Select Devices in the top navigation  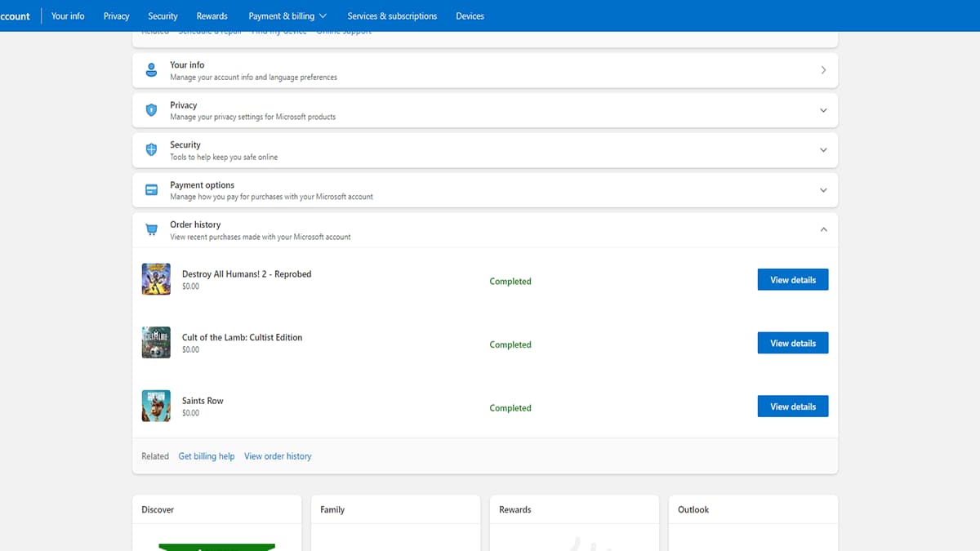(470, 16)
